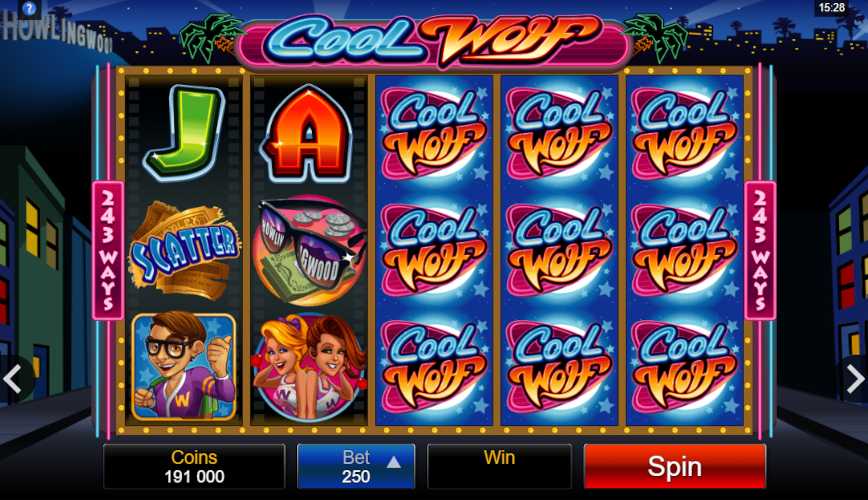Click top Cool Wolf wild on reel three

pos(433,134)
